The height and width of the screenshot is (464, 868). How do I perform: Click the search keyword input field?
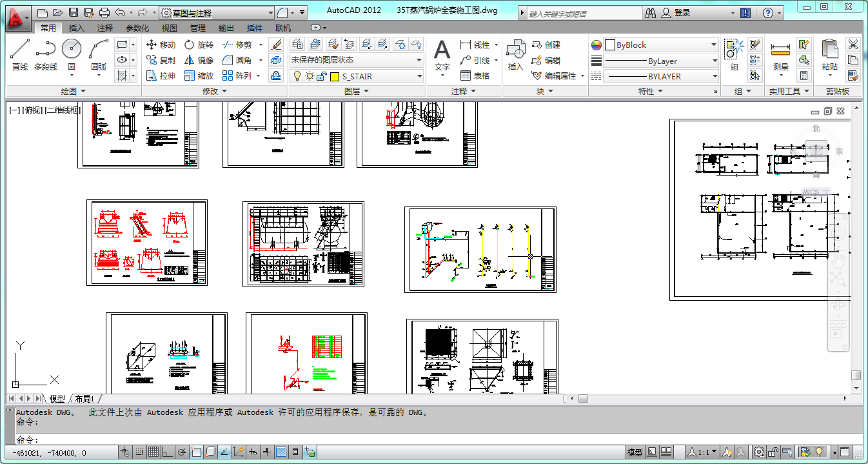pyautogui.click(x=584, y=13)
